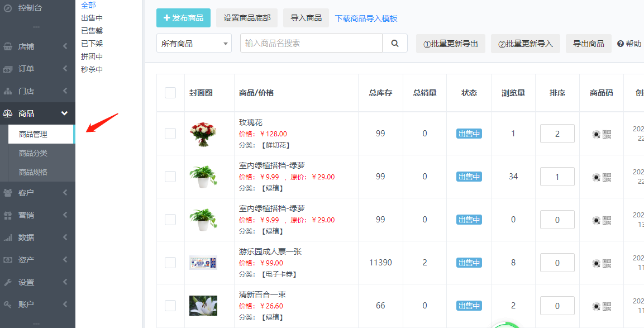The height and width of the screenshot is (328, 644).
Task: Expand 数据 using its chevron
Action: click(x=65, y=237)
